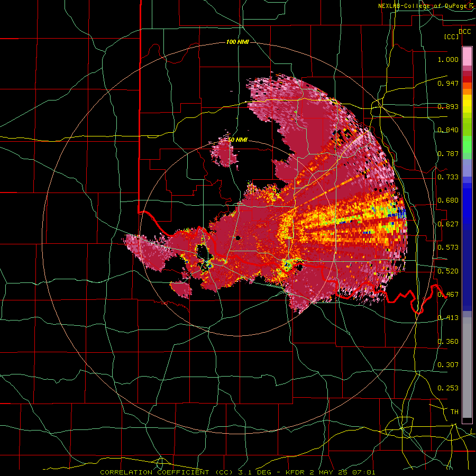Select the 100 NMI range ring label
Viewport: 476px width, 476px height.
click(237, 42)
